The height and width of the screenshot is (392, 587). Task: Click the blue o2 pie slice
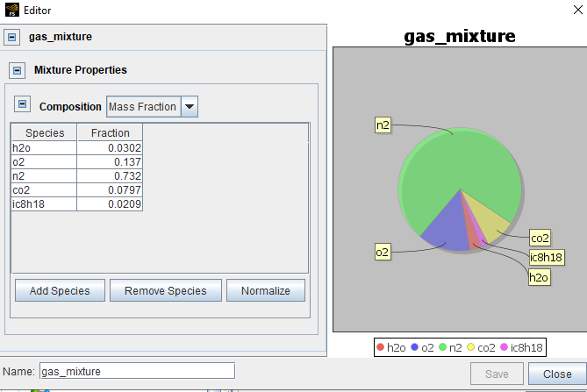pos(447,230)
